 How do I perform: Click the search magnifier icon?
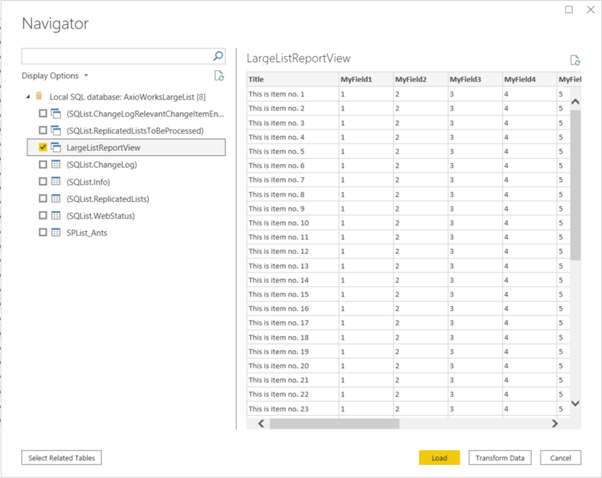218,57
